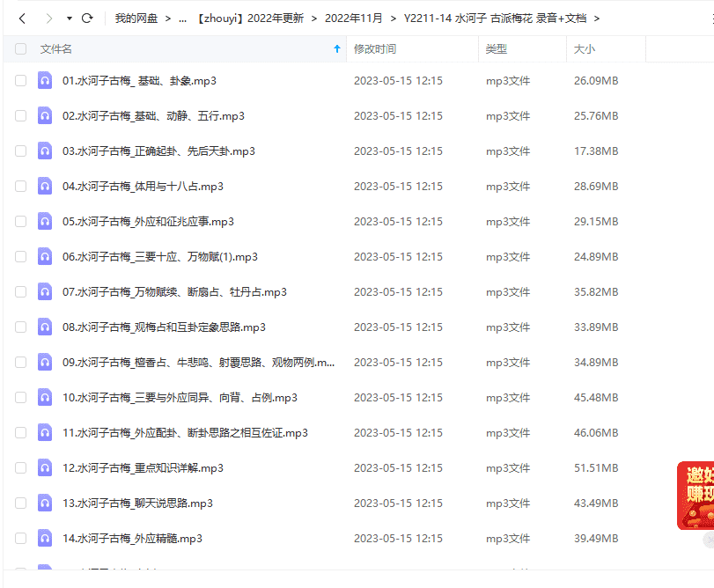Open the navigation history dropdown arrow
The image size is (714, 588).
pyautogui.click(x=69, y=18)
